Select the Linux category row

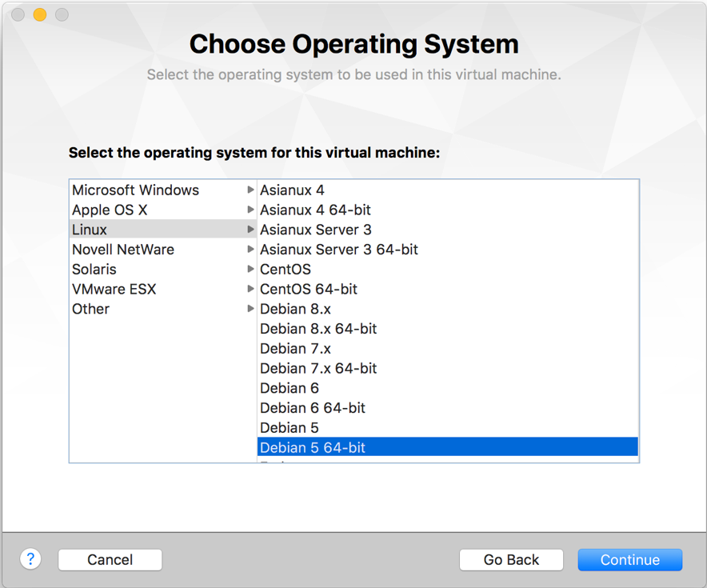tap(163, 230)
